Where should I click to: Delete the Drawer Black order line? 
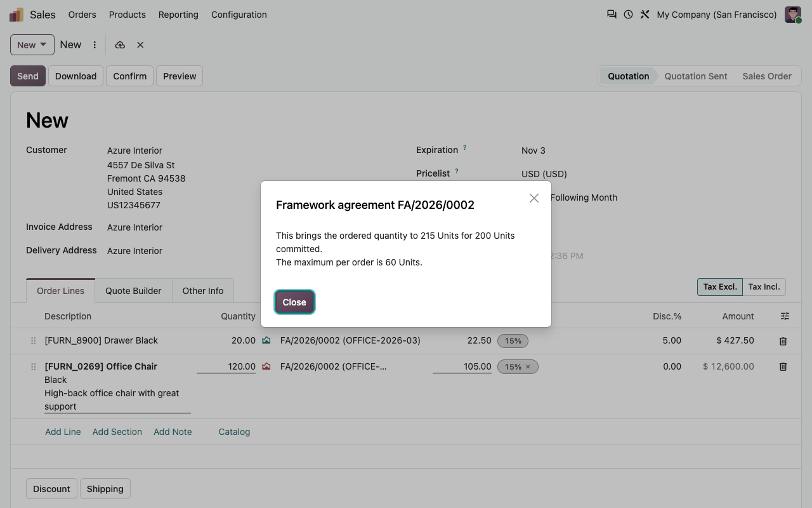point(783,341)
